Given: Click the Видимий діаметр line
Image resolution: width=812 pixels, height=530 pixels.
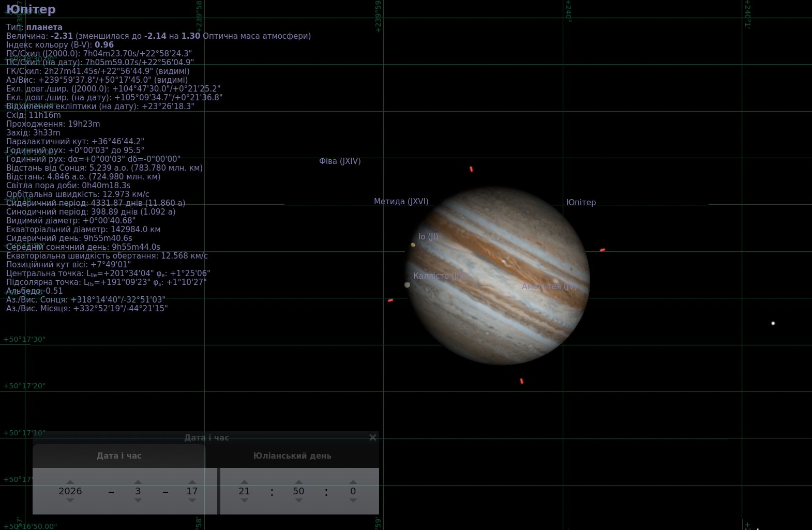Looking at the screenshot, I should [71, 220].
